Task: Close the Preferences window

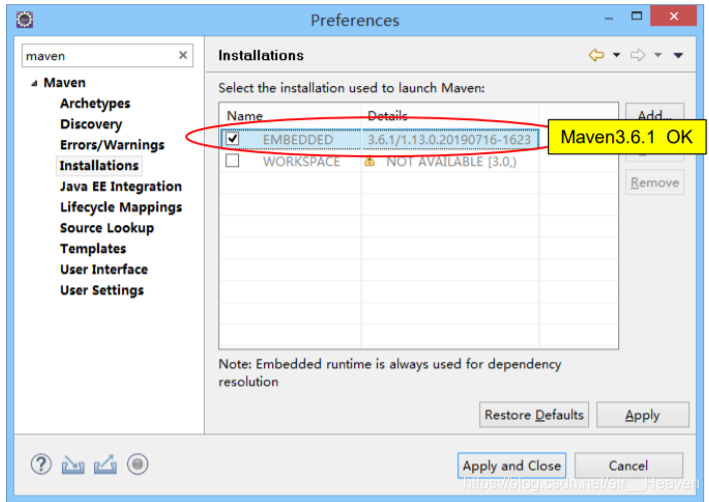Action: 673,16
